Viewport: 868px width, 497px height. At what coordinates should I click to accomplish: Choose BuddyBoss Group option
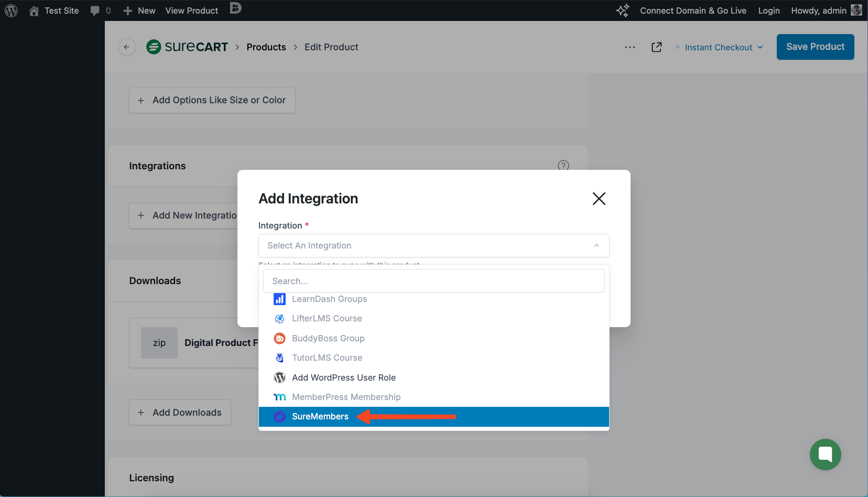[x=434, y=338]
